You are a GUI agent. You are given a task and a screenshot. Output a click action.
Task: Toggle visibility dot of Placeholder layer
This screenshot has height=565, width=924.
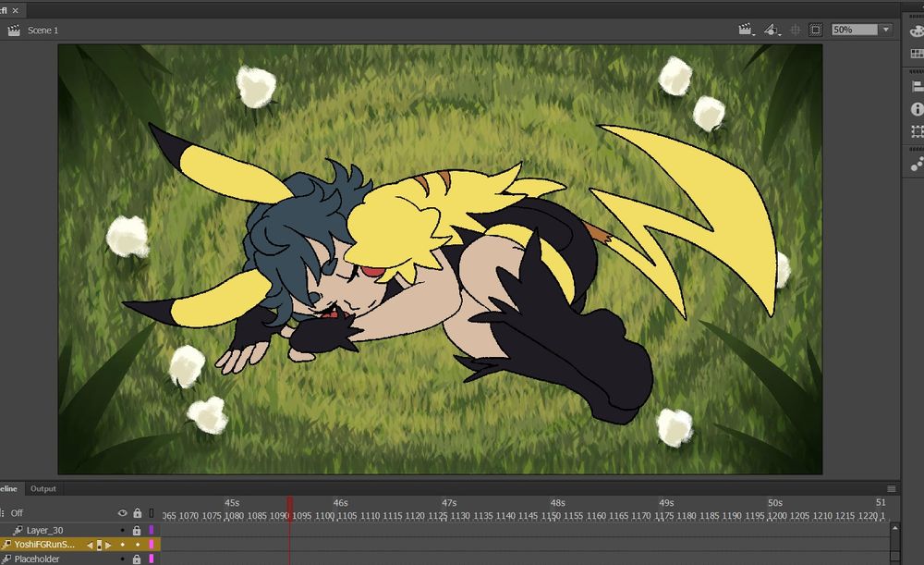tap(123, 559)
